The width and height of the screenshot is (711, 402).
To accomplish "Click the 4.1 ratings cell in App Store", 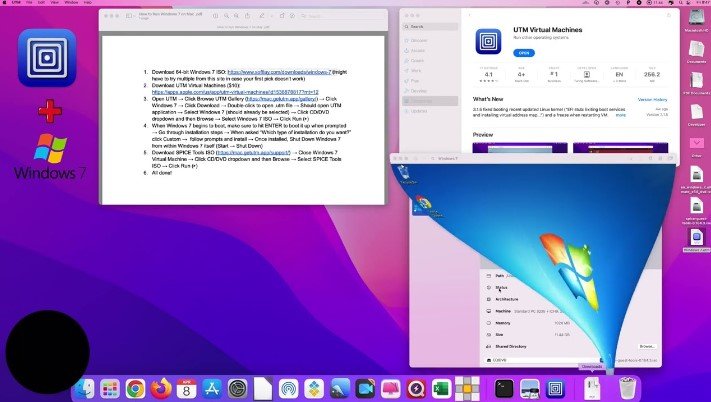I will (488, 75).
